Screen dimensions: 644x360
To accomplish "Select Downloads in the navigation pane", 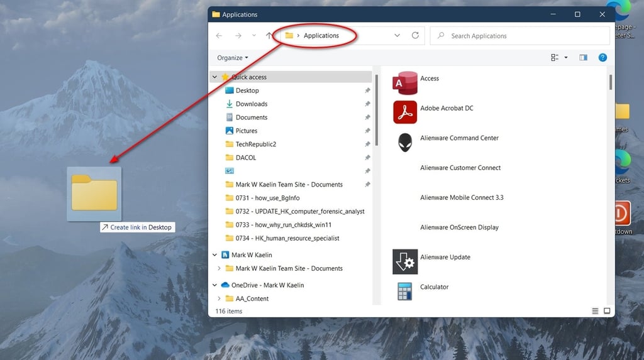I will pos(251,104).
